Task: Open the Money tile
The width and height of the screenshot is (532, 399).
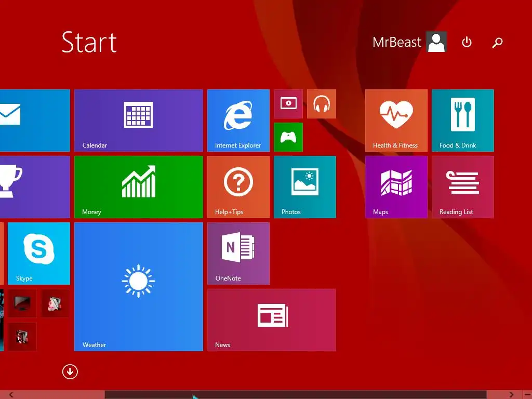Action: tap(138, 187)
